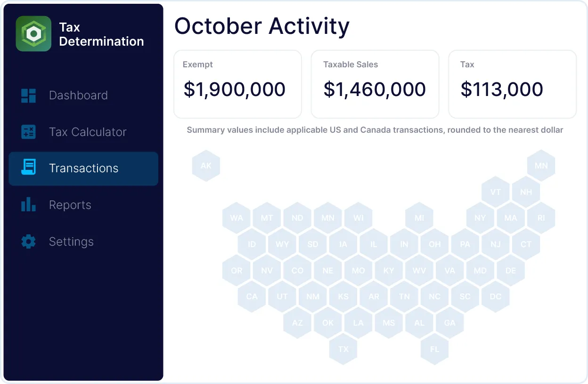Open the Settings menu label
588x384 pixels.
point(71,241)
